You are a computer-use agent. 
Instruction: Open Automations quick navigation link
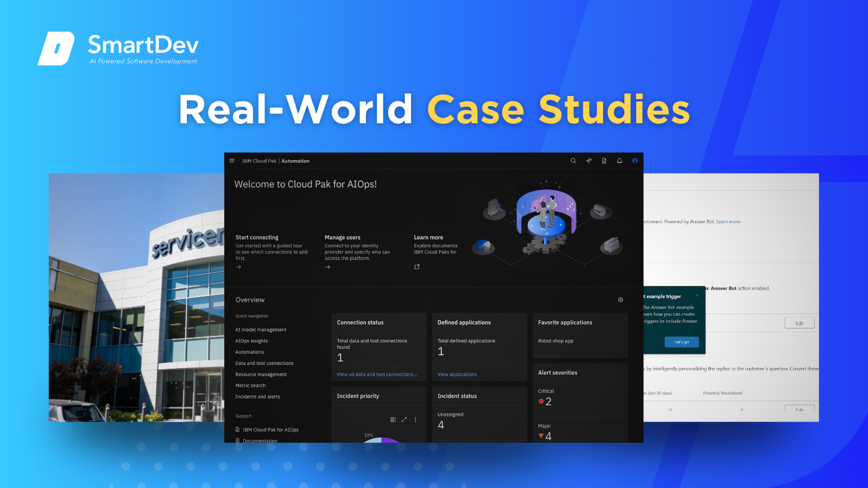coord(250,352)
